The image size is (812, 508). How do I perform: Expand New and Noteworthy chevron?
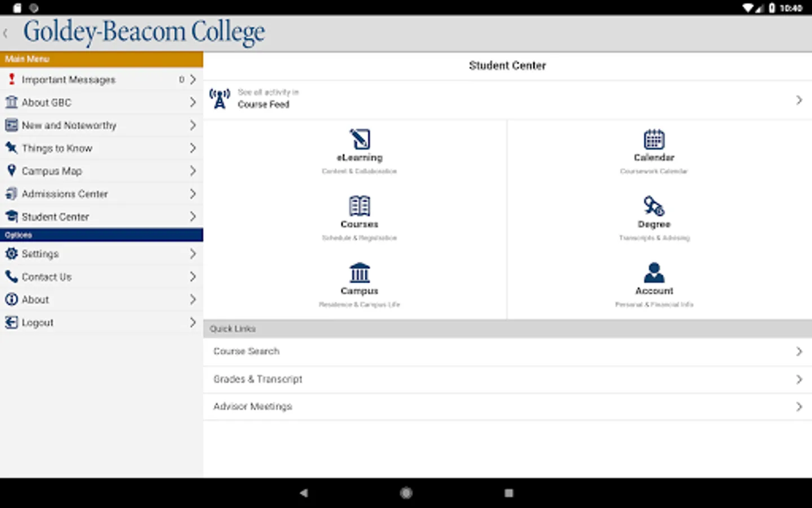point(193,125)
